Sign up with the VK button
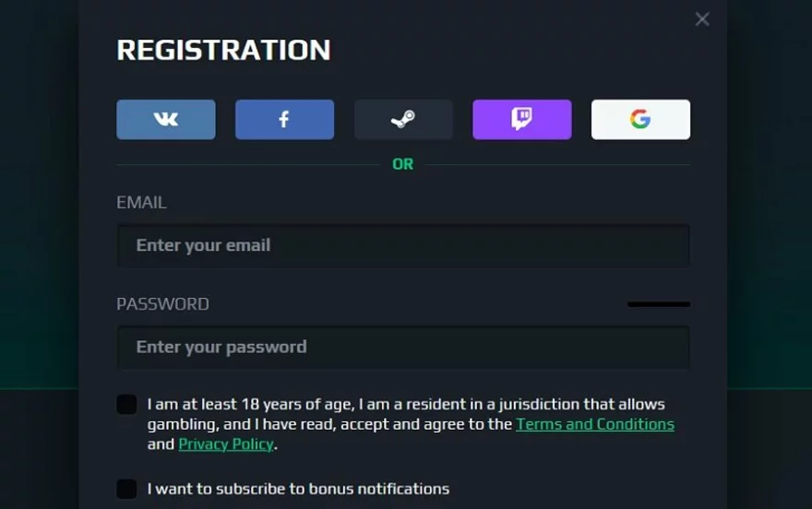Viewport: 812px width, 509px height. point(166,120)
